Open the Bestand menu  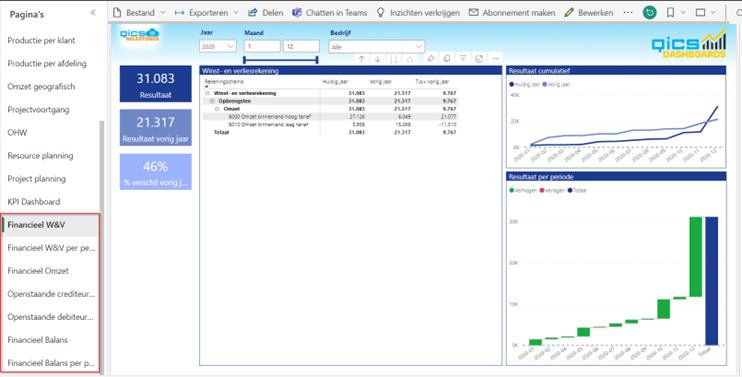pos(139,13)
